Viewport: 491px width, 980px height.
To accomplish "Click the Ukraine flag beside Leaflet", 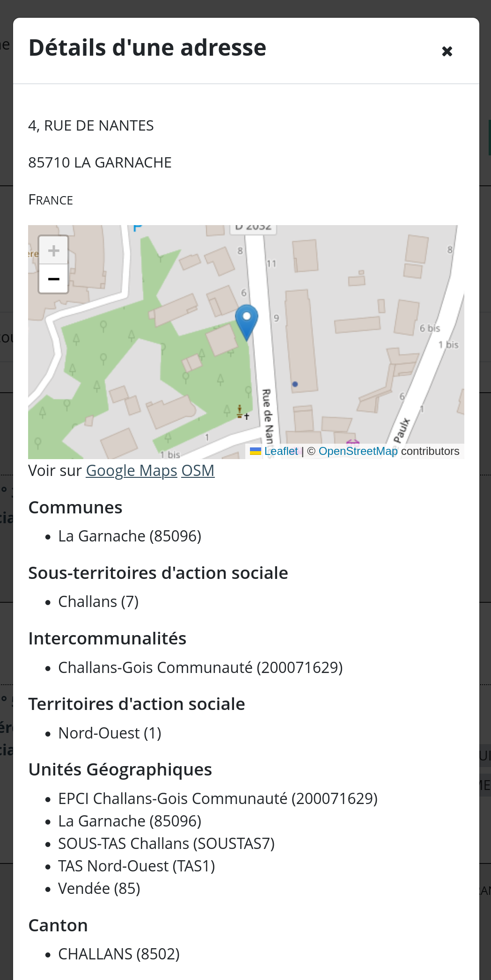I will pos(256,451).
